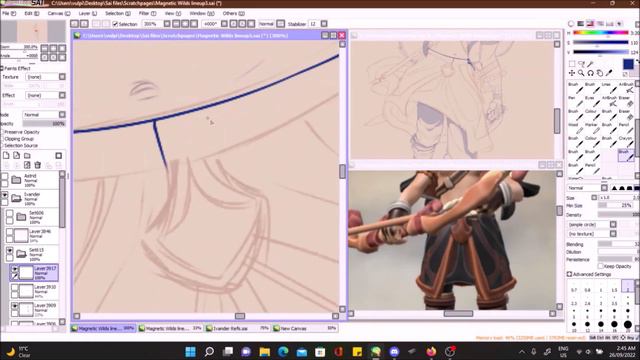640x360 pixels.
Task: Toggle the Selection checkbox in toolbar
Action: click(115, 24)
